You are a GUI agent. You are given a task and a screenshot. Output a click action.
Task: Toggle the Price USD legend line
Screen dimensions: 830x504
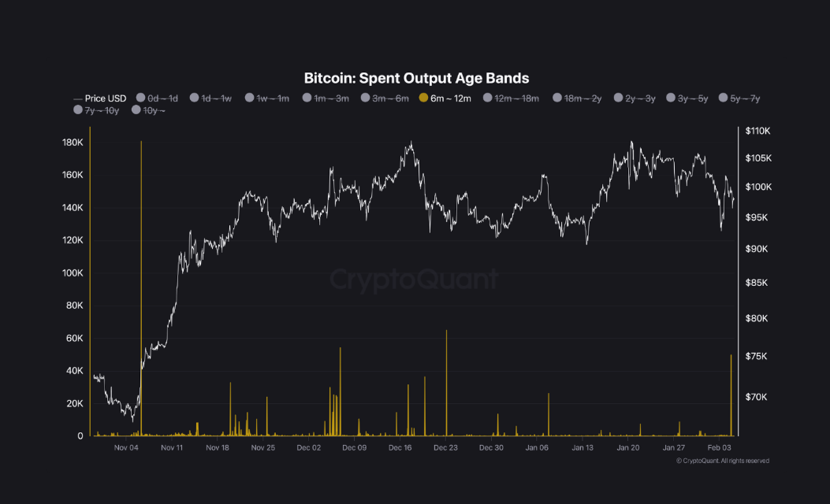(99, 98)
